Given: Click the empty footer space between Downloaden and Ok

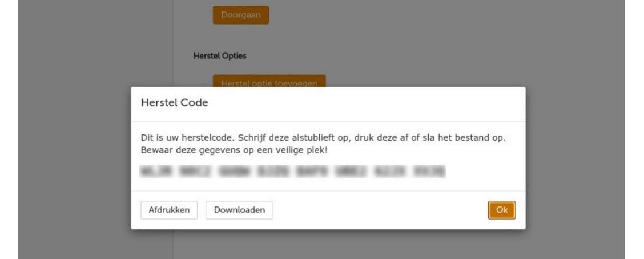Looking at the screenshot, I should point(380,210).
